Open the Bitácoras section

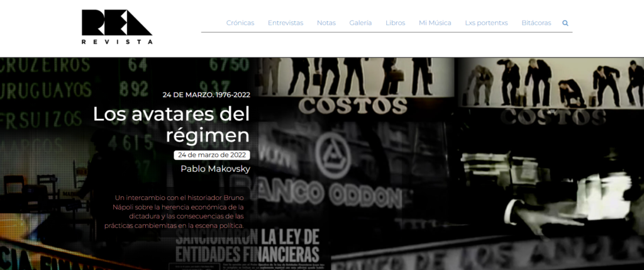click(x=536, y=23)
